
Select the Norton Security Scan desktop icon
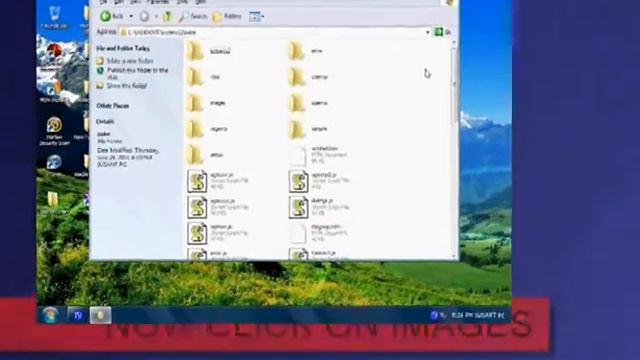click(54, 131)
